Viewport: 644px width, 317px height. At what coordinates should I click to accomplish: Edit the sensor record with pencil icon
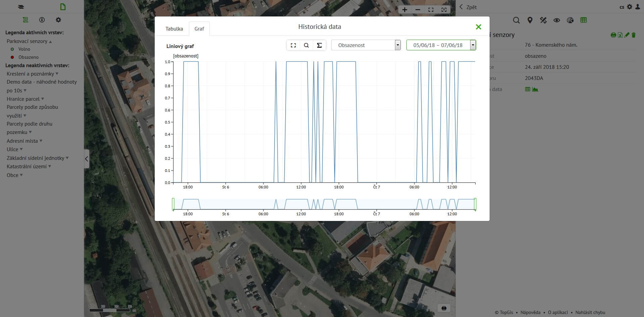pyautogui.click(x=627, y=35)
